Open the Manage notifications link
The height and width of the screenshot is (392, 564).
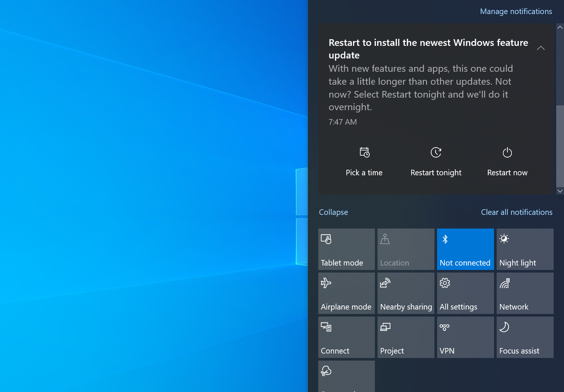(516, 11)
